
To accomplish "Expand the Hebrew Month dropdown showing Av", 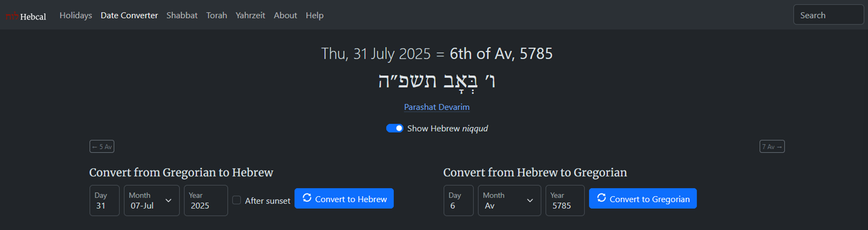I will point(509,200).
